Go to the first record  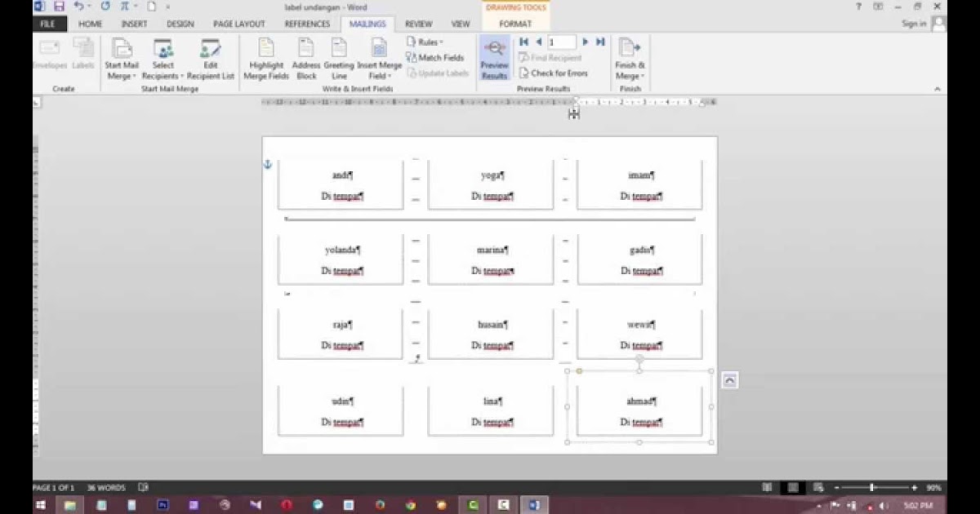[523, 42]
